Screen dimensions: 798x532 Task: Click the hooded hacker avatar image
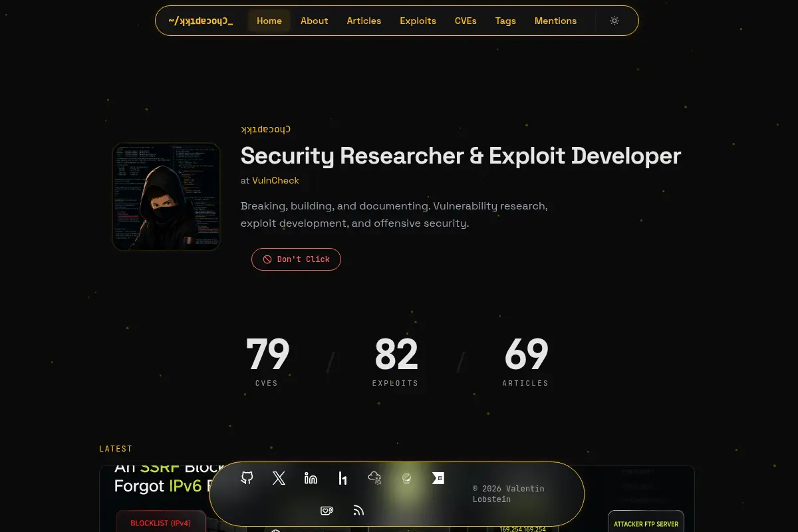166,197
